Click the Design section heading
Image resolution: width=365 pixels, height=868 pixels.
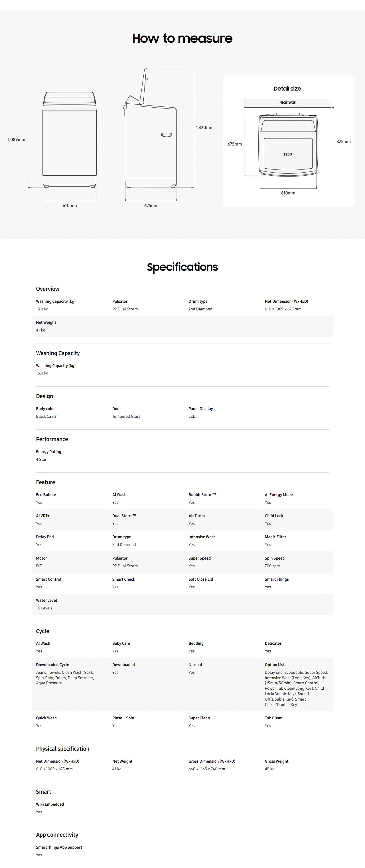[44, 396]
